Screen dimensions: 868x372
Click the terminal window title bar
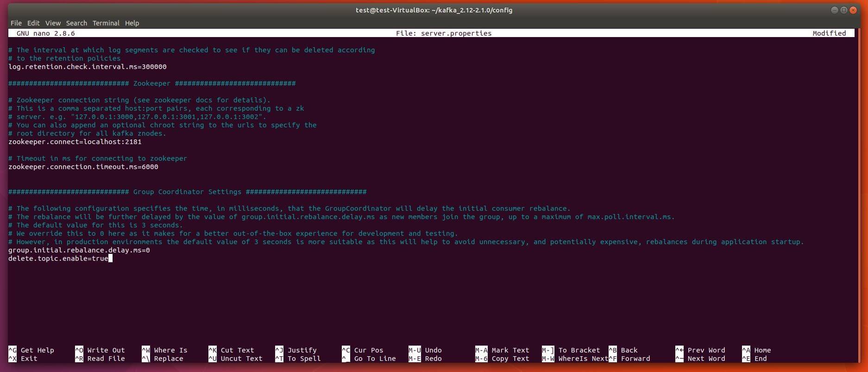click(434, 10)
